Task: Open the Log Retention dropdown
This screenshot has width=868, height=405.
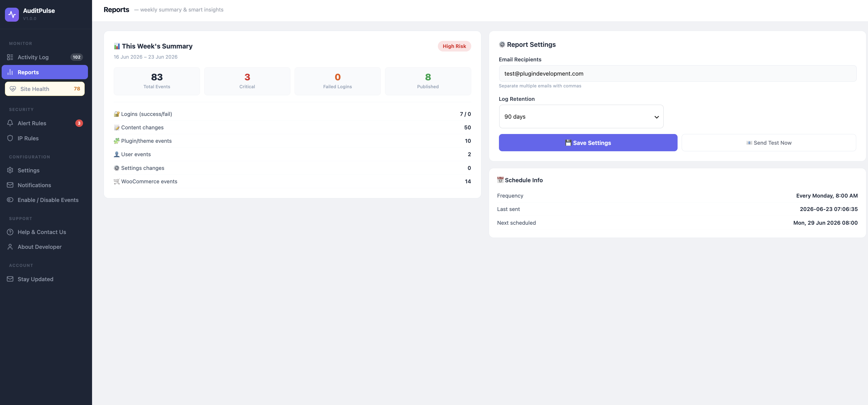Action: (x=581, y=116)
